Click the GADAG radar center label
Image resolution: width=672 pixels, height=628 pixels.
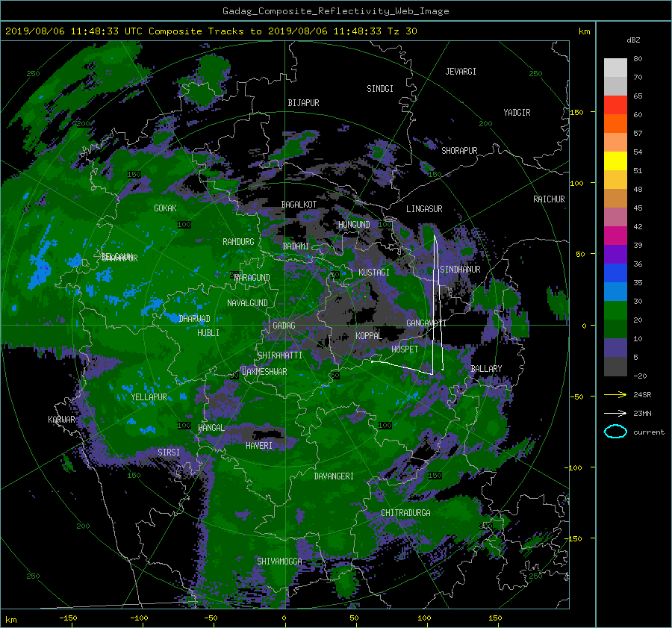284,326
